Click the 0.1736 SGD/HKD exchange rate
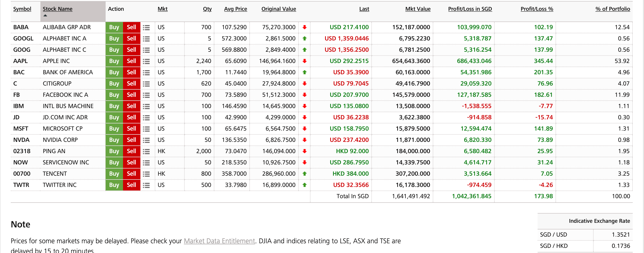 pos(621,246)
